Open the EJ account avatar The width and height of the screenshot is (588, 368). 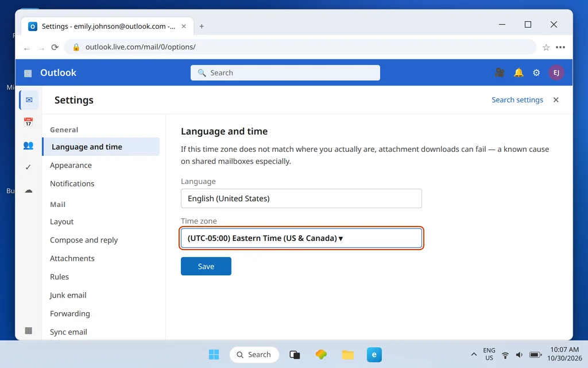coord(556,72)
